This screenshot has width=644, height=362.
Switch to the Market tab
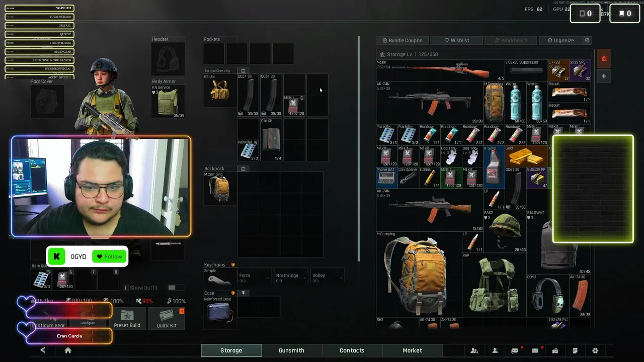pyautogui.click(x=412, y=350)
